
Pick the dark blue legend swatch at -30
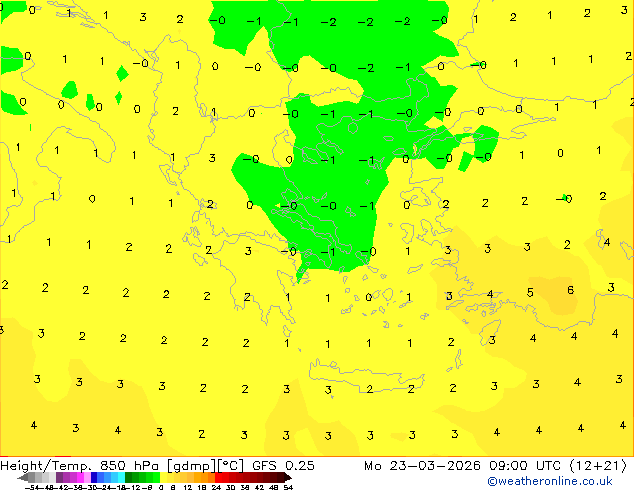tap(94, 477)
